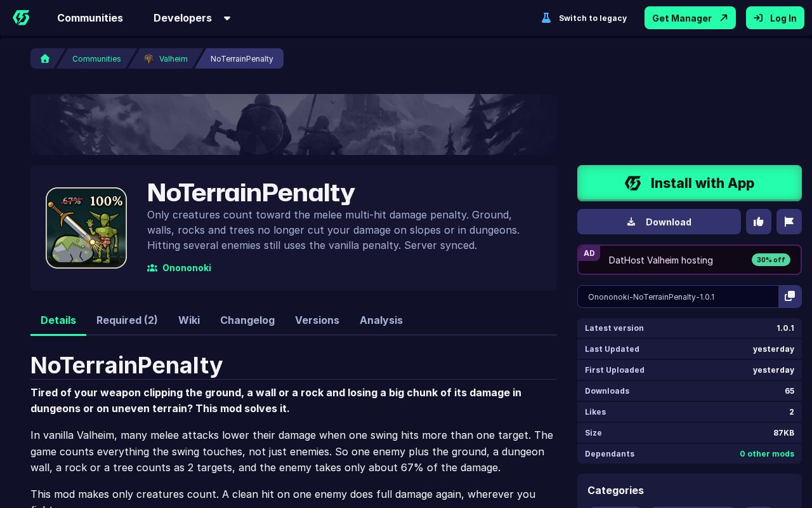Click the flask icon beside Switch to legacy

click(546, 18)
